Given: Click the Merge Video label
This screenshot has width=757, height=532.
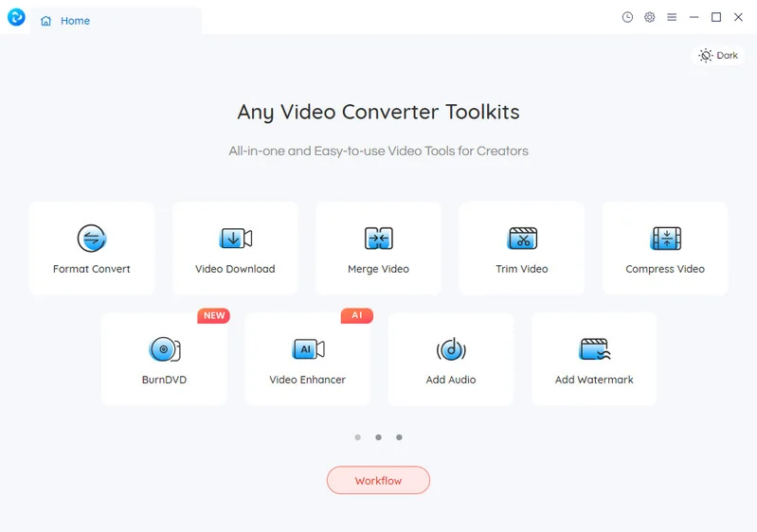Looking at the screenshot, I should (379, 269).
